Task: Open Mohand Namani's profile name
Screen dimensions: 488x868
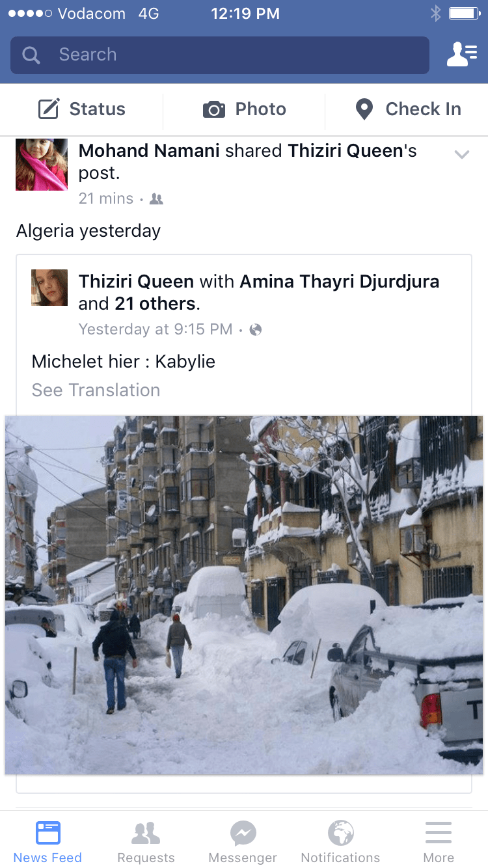Action: click(x=149, y=151)
